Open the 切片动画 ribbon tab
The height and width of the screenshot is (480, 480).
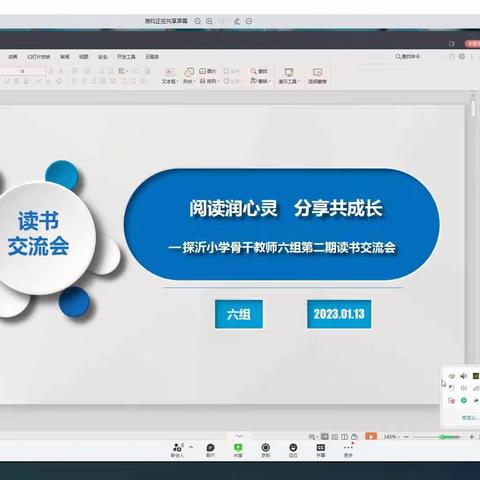click(x=39, y=57)
